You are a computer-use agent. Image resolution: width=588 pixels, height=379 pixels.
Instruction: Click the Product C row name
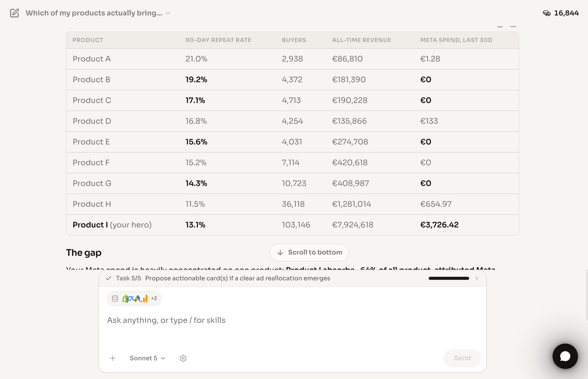(92, 100)
